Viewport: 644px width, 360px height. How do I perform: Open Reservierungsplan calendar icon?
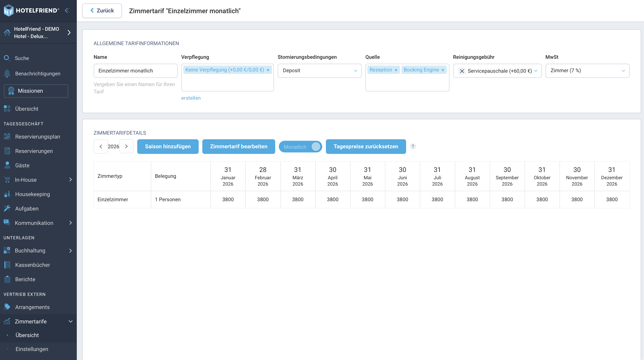coord(7,137)
